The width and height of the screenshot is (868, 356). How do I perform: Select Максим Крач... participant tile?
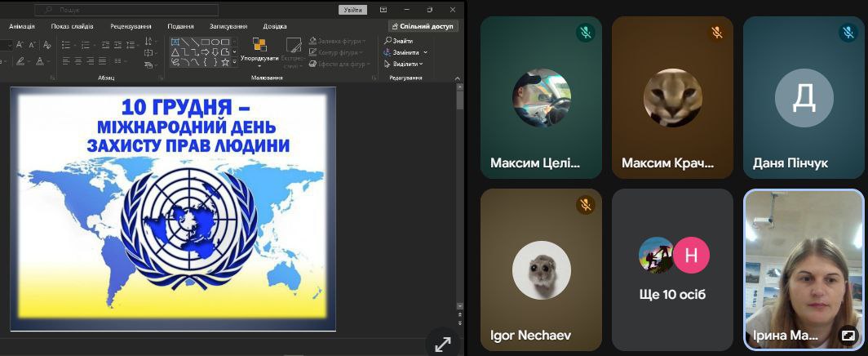pos(672,97)
